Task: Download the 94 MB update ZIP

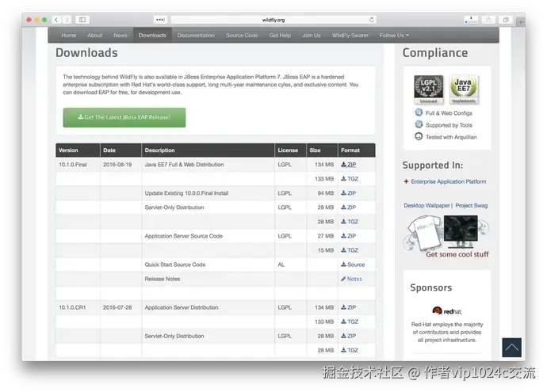Action: 349,193
